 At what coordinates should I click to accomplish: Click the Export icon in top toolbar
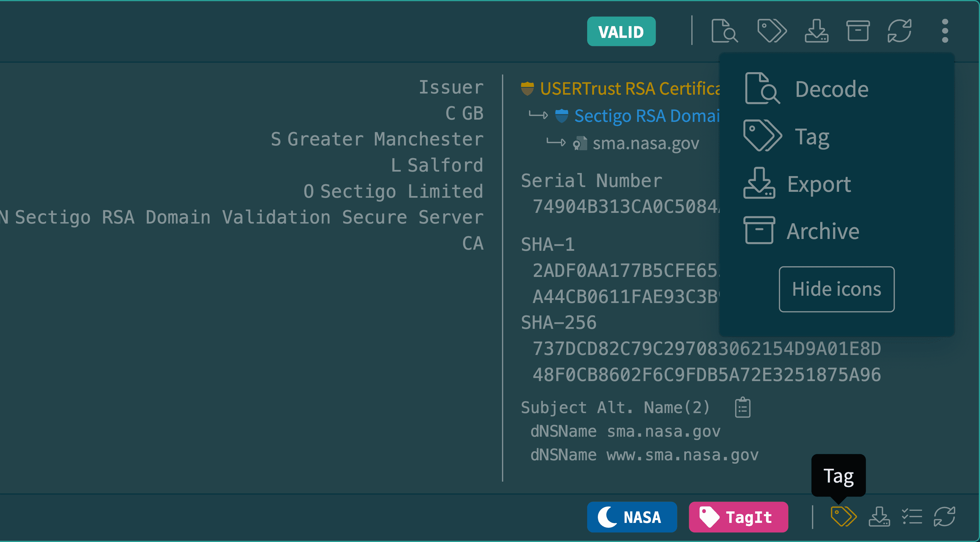816,31
